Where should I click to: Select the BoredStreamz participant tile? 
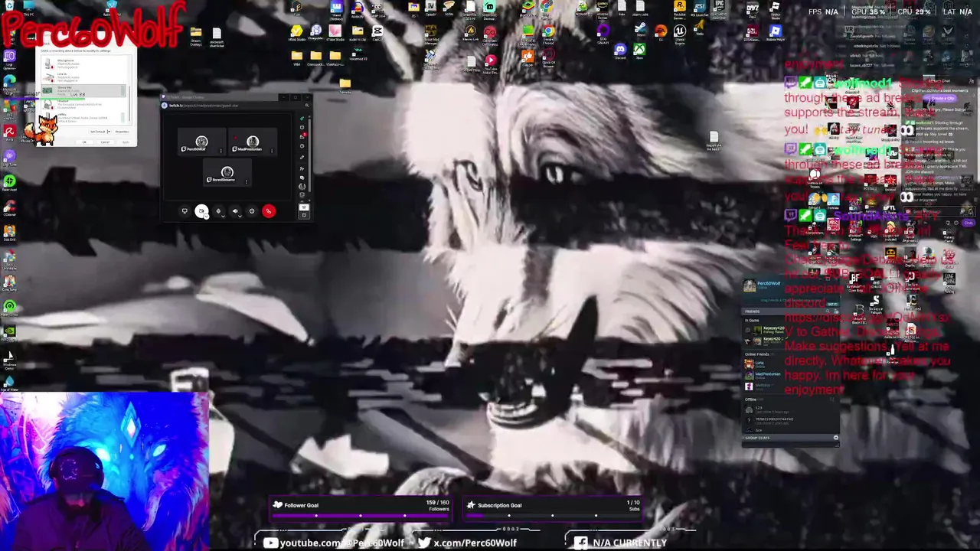227,172
